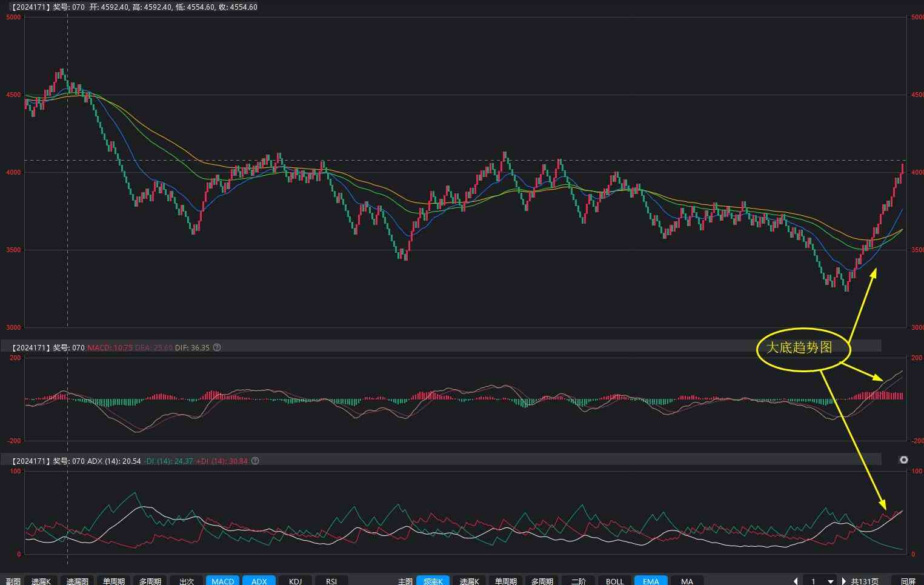Screen dimensions: 924x585
Task: Click the 大底趋势图 yellow annotation label
Action: point(799,348)
